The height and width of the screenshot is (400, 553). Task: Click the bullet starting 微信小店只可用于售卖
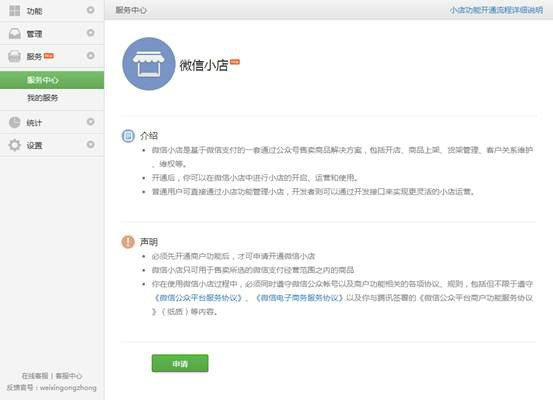tap(253, 270)
